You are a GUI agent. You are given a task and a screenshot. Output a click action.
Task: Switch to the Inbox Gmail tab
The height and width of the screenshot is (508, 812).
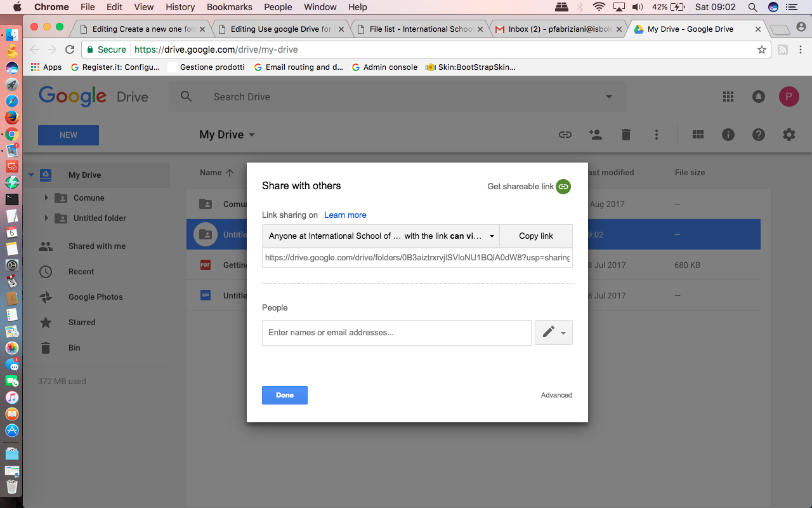pos(558,29)
